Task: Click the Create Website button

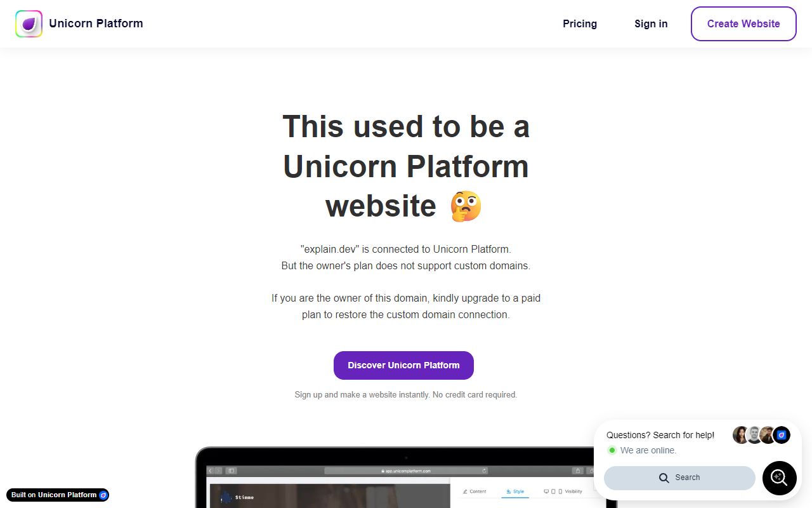Action: click(743, 23)
